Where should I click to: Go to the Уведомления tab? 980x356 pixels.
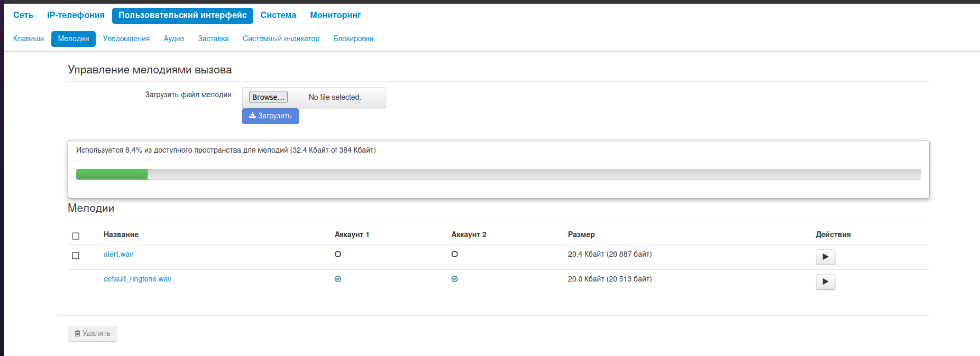[x=126, y=39]
